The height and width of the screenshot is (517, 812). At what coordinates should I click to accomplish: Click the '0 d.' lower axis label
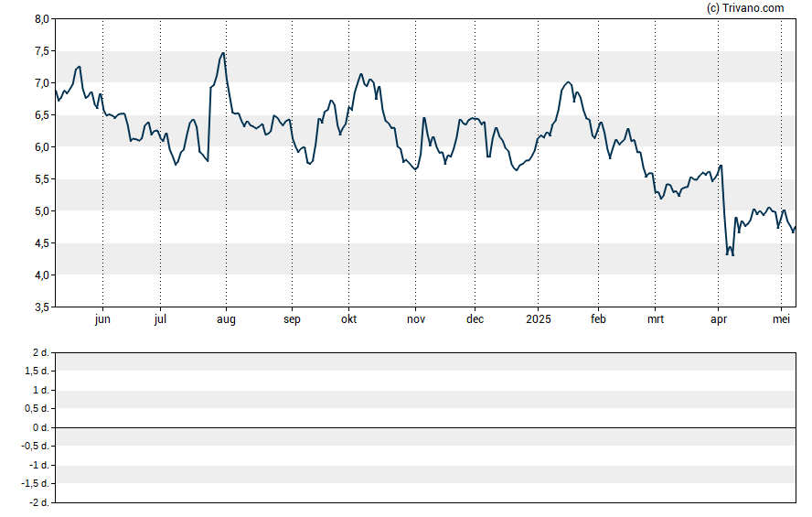pyautogui.click(x=40, y=427)
